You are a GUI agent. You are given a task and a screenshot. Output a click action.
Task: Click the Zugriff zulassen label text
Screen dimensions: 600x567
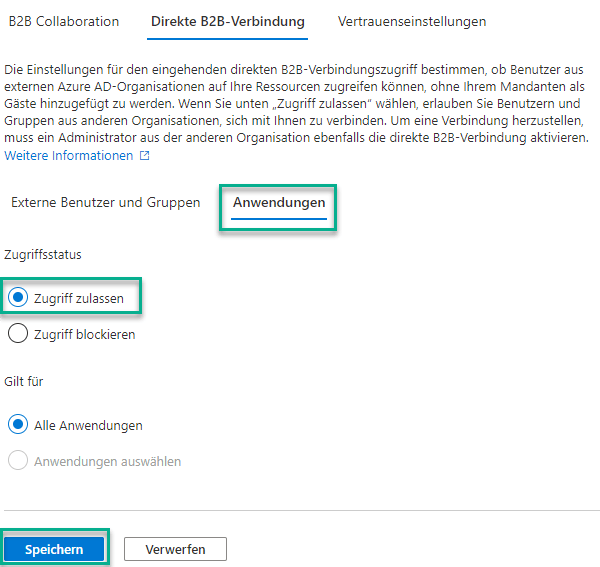(x=79, y=298)
